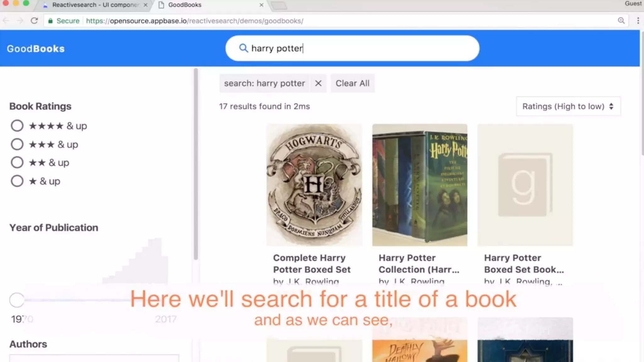Screen dimensions: 644x362
Task: Close the GoodBooks tab
Action: (261, 5)
